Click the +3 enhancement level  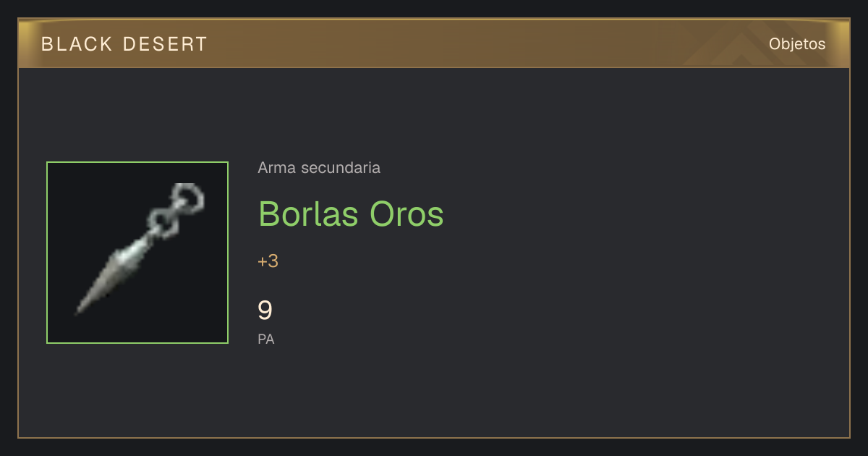(x=268, y=261)
